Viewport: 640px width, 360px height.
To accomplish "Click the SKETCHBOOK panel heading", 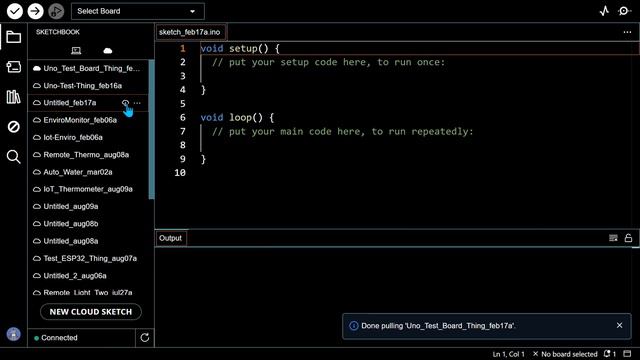I will click(58, 32).
